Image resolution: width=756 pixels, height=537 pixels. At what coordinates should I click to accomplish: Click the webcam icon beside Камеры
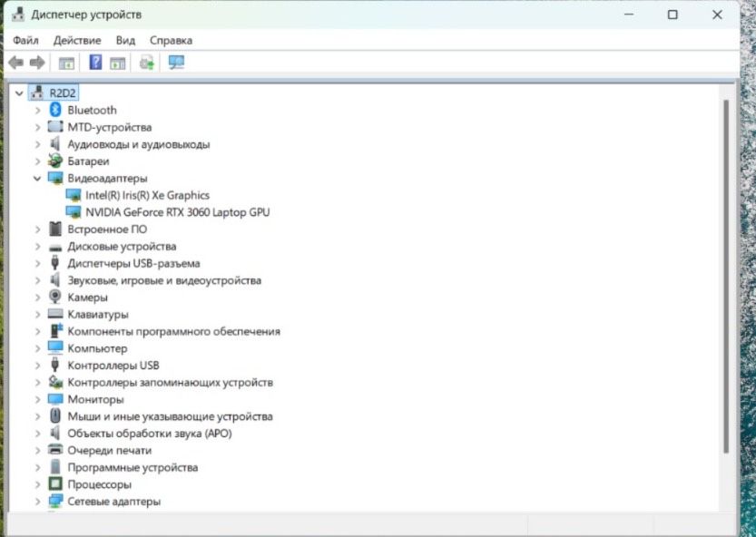[x=55, y=297]
